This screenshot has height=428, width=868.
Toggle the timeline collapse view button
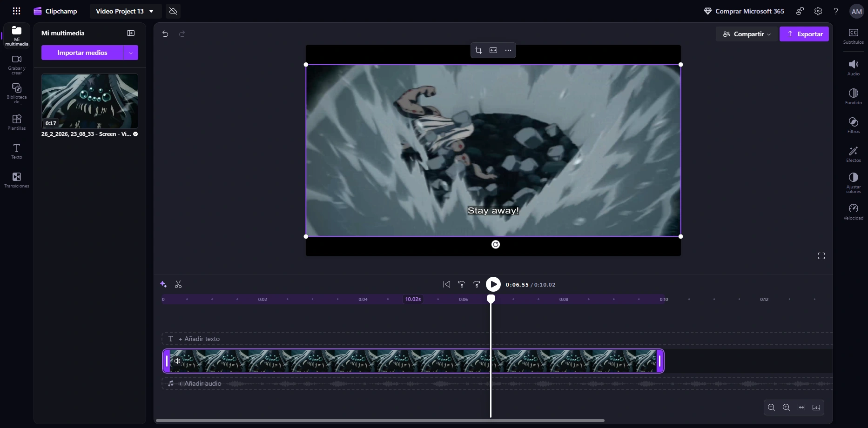click(x=816, y=408)
